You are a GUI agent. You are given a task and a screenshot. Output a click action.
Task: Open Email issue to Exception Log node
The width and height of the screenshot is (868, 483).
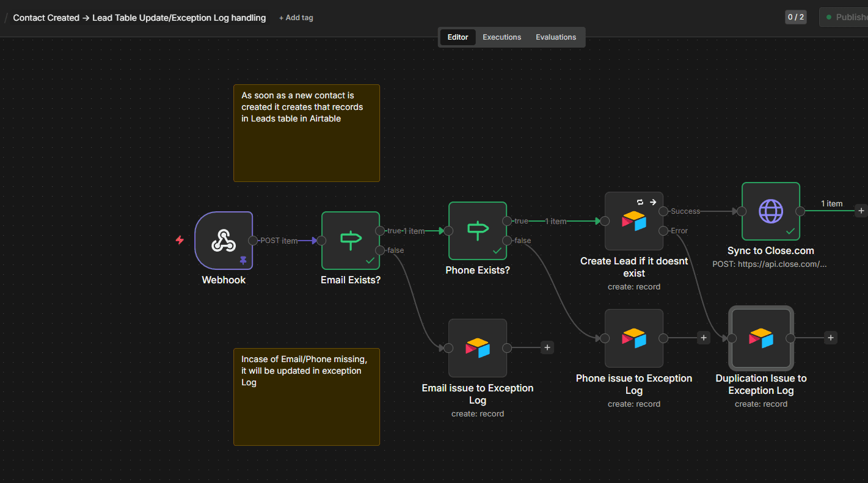point(478,348)
